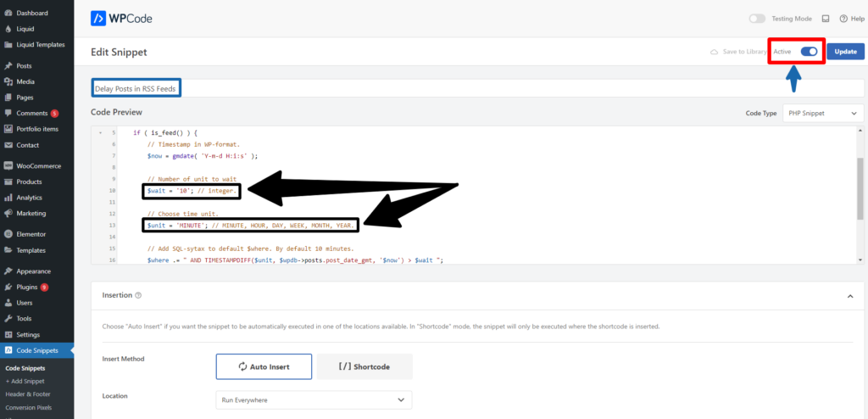Open the Comments menu item
The height and width of the screenshot is (419, 868).
(x=32, y=113)
